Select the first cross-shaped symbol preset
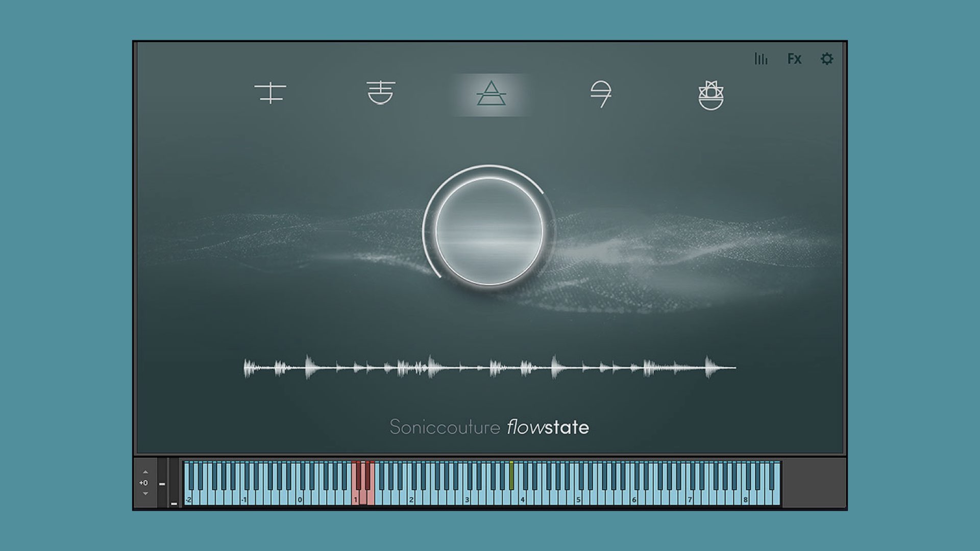Screen dimensions: 980x551 [270, 93]
